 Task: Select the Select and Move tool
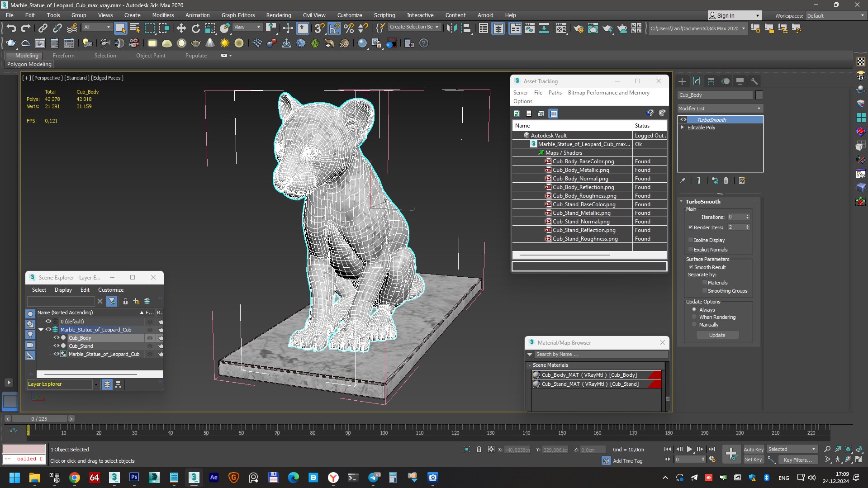click(181, 28)
